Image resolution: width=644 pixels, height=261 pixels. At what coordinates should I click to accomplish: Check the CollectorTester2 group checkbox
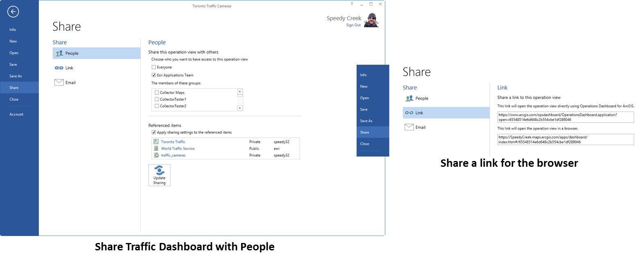[157, 106]
